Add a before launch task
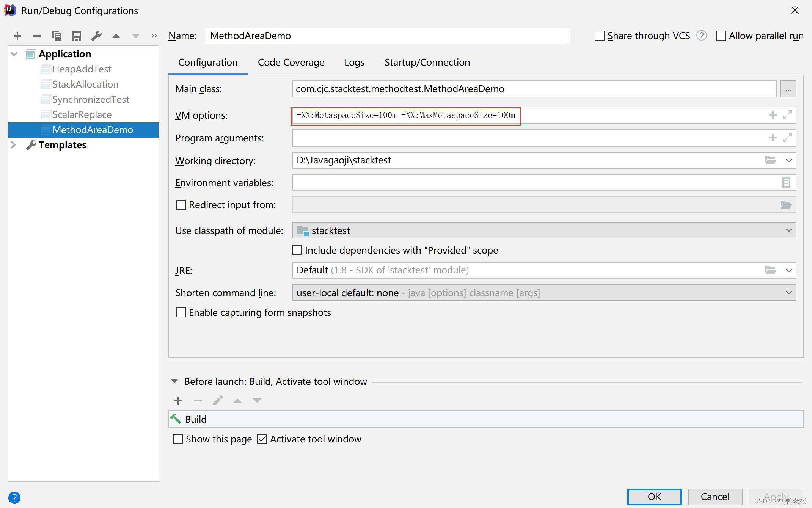This screenshot has height=508, width=812. [x=178, y=401]
